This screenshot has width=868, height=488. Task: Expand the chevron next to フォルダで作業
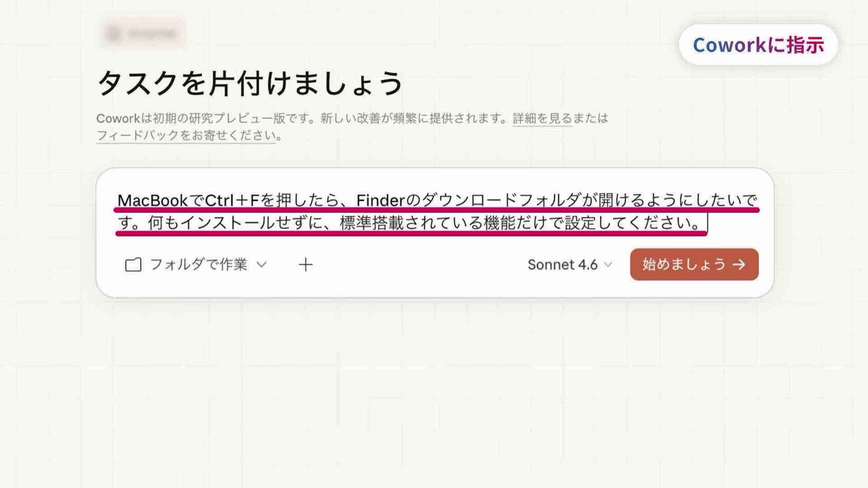(x=262, y=264)
